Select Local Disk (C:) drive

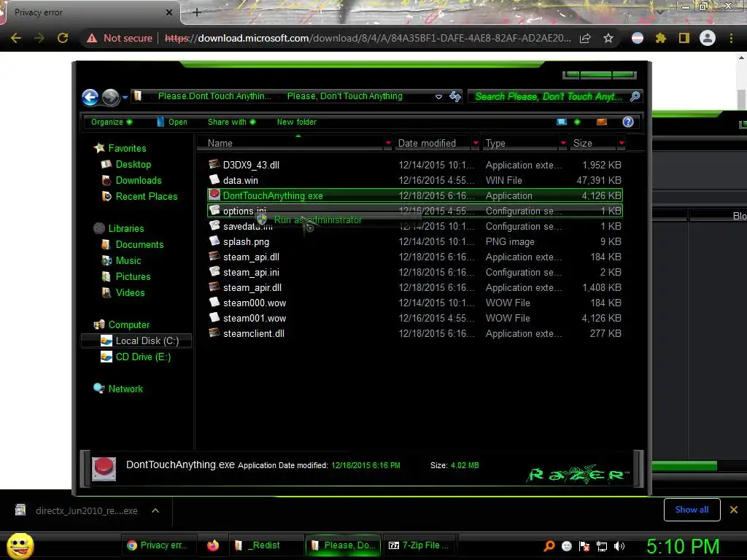point(136,341)
